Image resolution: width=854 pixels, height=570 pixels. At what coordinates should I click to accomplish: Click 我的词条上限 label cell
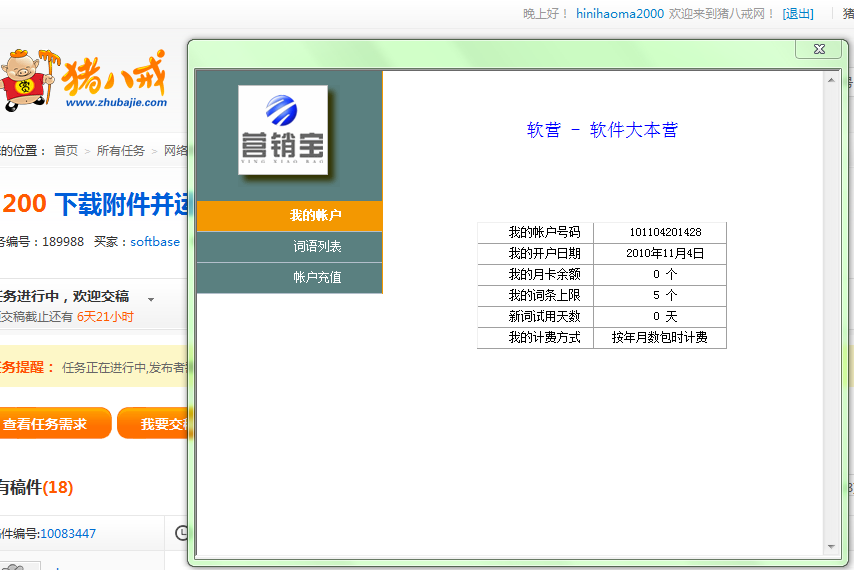coord(535,296)
